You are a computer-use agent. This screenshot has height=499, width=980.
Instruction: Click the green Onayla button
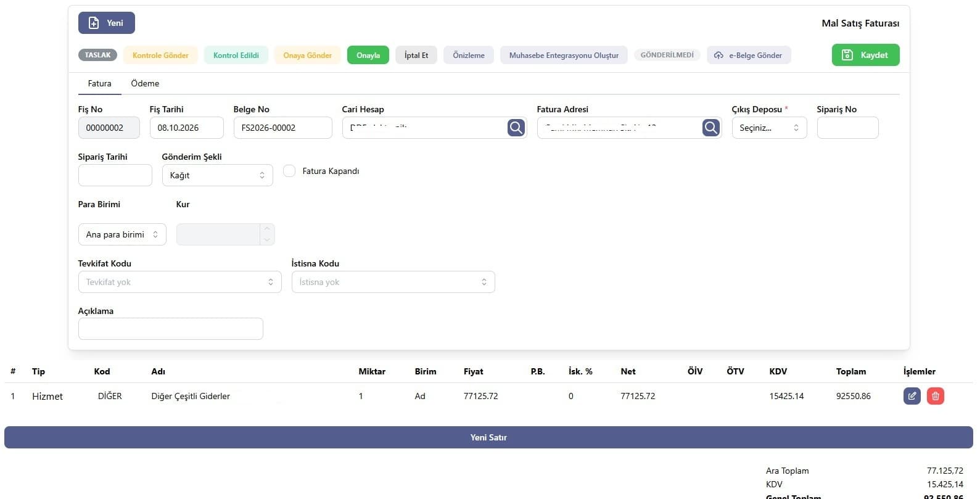[x=368, y=55]
